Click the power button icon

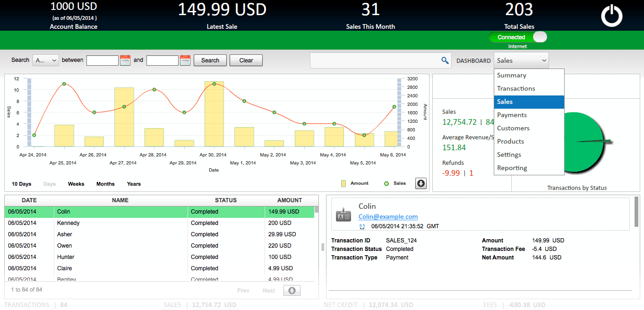(612, 16)
